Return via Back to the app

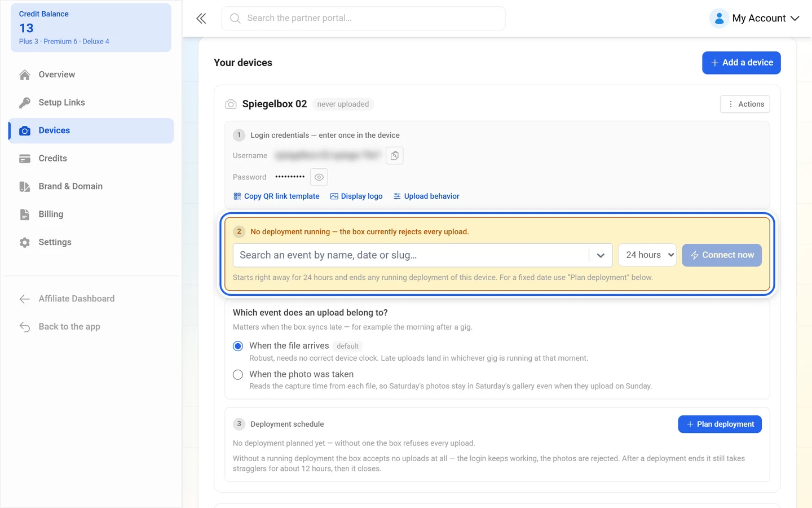coord(91,327)
